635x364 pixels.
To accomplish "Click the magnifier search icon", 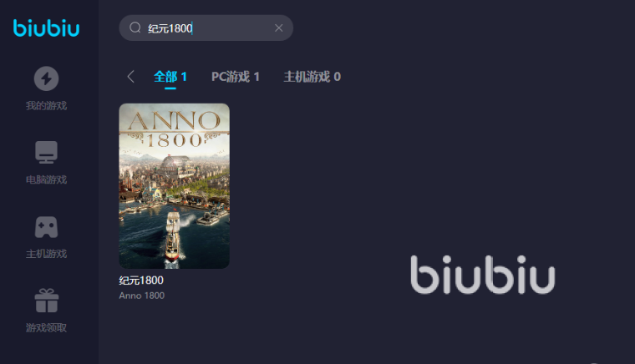I will [x=135, y=28].
